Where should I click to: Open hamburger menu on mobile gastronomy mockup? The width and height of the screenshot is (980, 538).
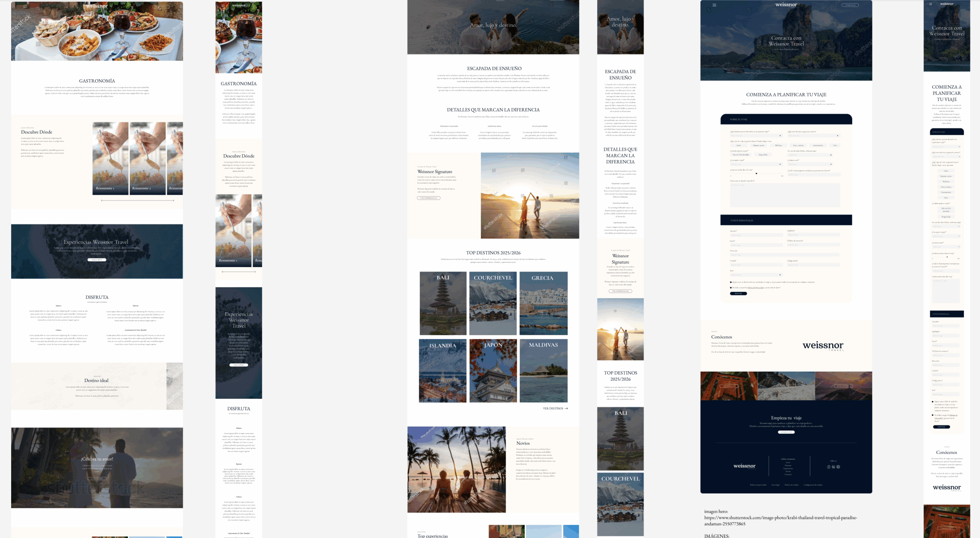pyautogui.click(x=222, y=6)
